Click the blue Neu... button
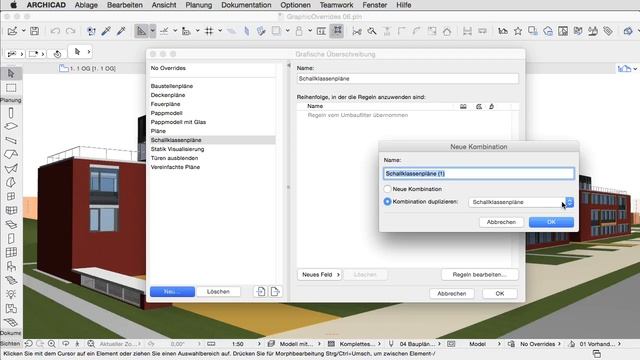Viewport: 640px width, 360px height. (172, 291)
